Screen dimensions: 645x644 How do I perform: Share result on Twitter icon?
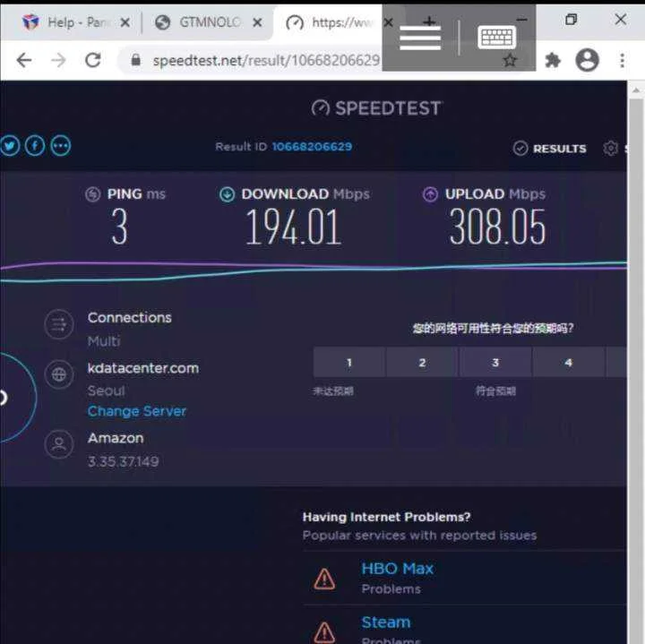pos(10,146)
